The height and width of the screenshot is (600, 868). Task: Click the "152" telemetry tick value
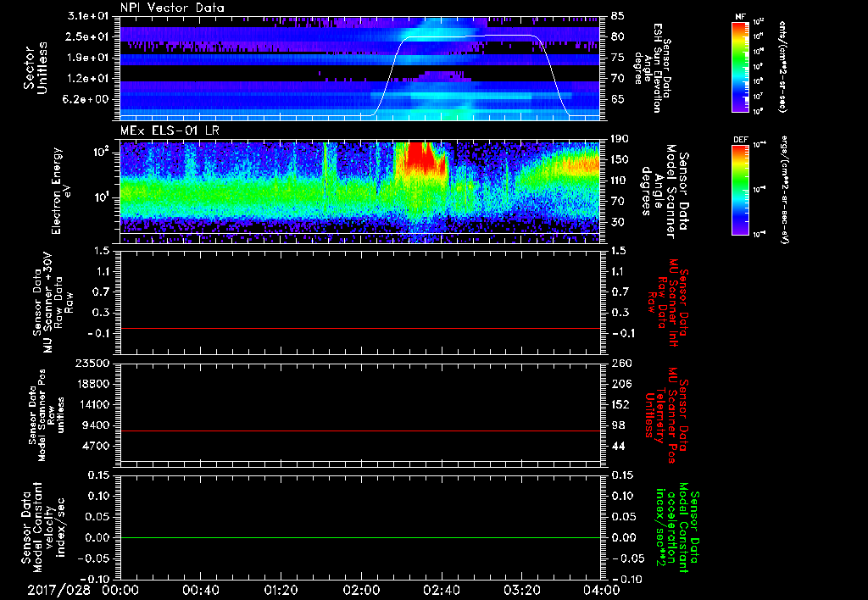[x=620, y=404]
